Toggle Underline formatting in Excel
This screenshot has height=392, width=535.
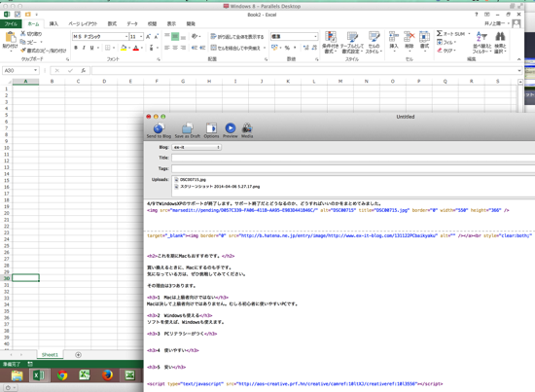pos(91,48)
